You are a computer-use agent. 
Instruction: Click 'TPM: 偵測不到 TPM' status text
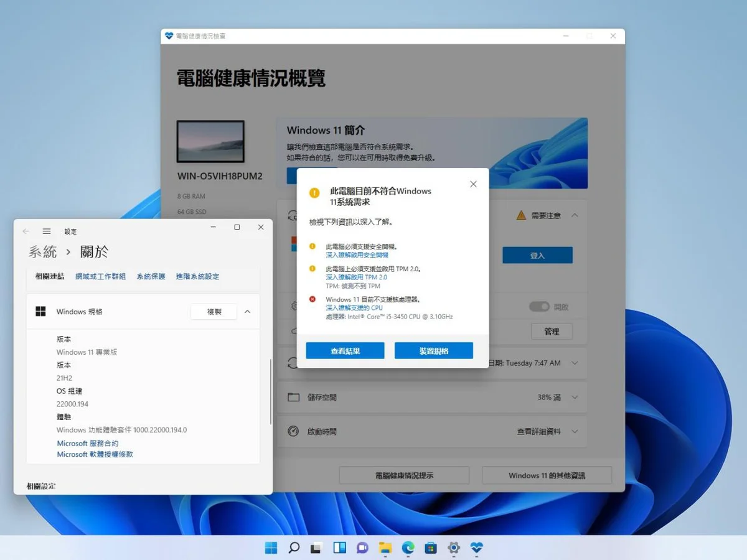click(353, 286)
